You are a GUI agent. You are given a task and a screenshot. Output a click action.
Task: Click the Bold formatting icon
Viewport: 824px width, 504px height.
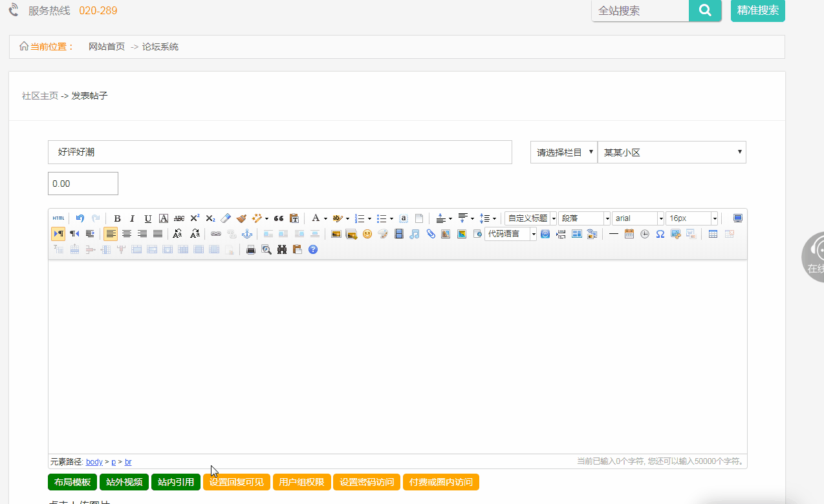pyautogui.click(x=117, y=218)
